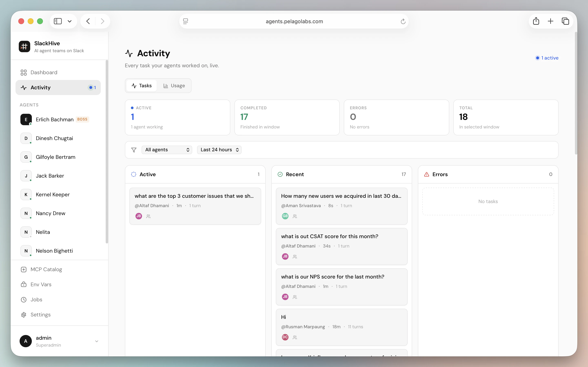Select Activity in the sidebar
Viewport: 588px width, 367px height.
tap(58, 87)
